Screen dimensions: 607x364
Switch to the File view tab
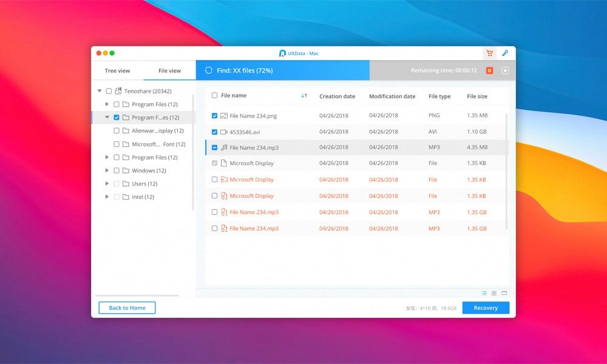coord(169,71)
